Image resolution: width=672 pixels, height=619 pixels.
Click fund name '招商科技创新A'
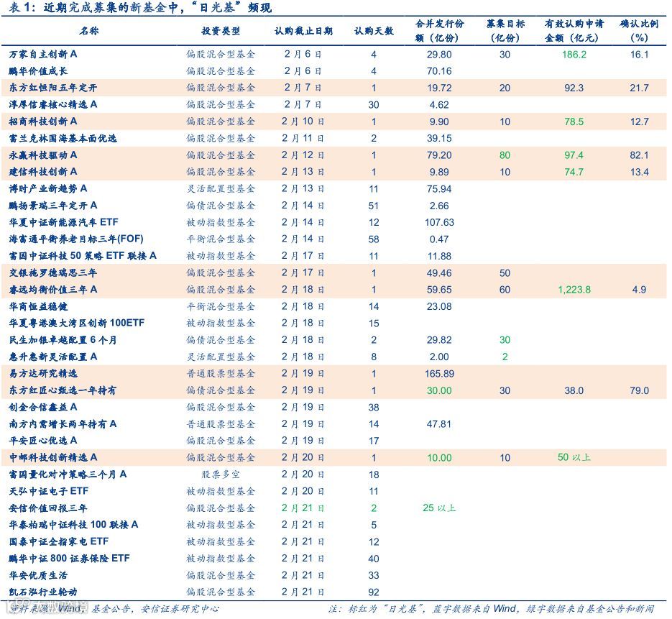tap(43, 121)
